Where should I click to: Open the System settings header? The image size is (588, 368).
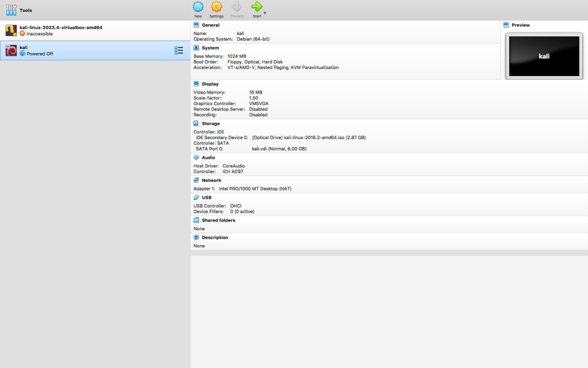(x=210, y=48)
